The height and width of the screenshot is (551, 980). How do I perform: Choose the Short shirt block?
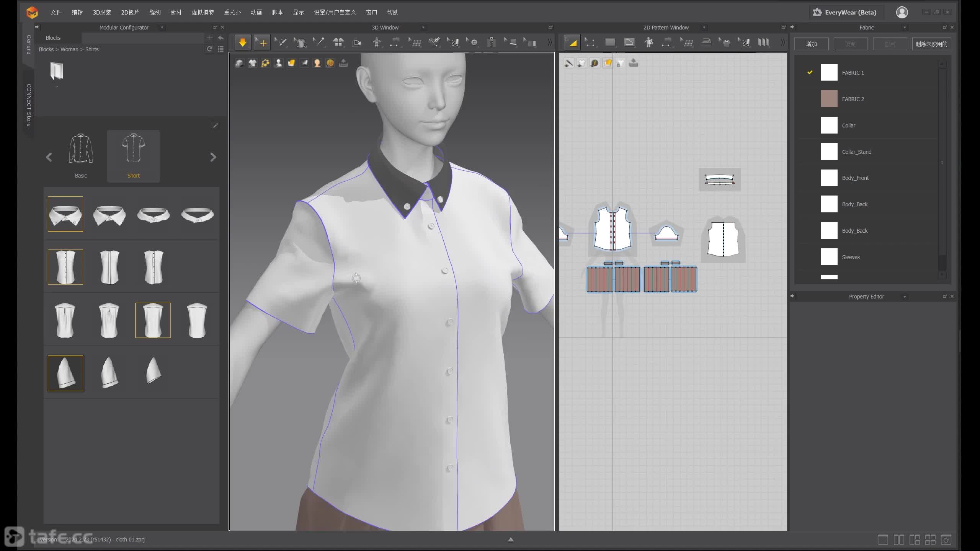pos(133,156)
